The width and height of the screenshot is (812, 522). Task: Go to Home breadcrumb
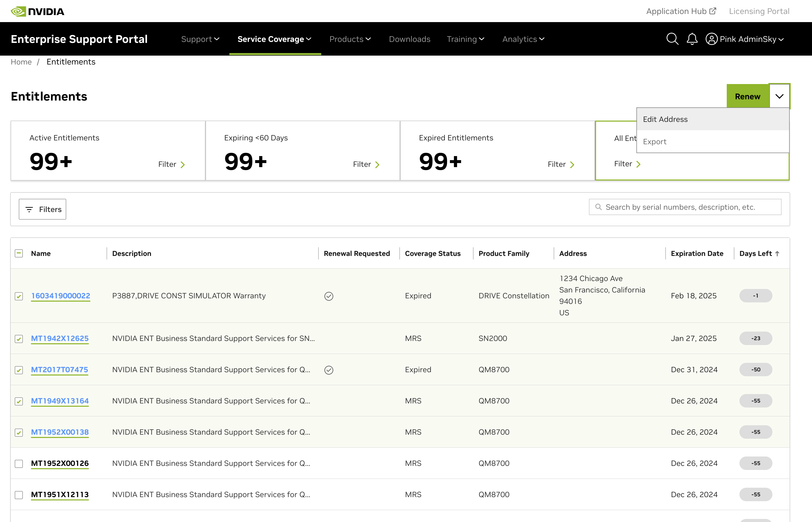[x=21, y=62]
